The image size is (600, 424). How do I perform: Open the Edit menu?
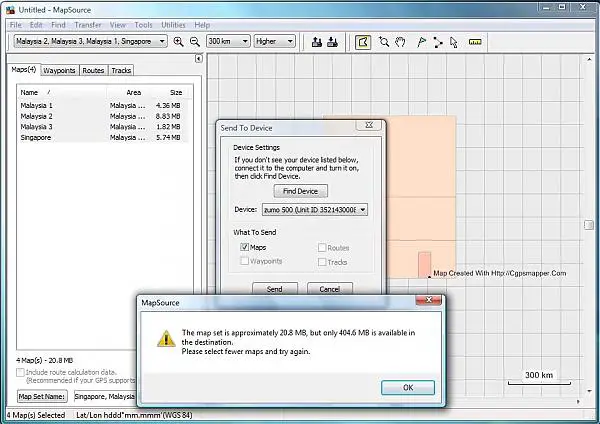point(36,25)
